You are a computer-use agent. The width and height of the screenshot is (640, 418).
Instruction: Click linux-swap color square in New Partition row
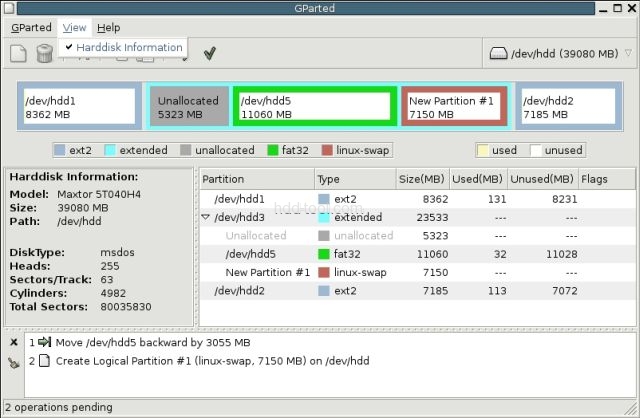pos(324,272)
